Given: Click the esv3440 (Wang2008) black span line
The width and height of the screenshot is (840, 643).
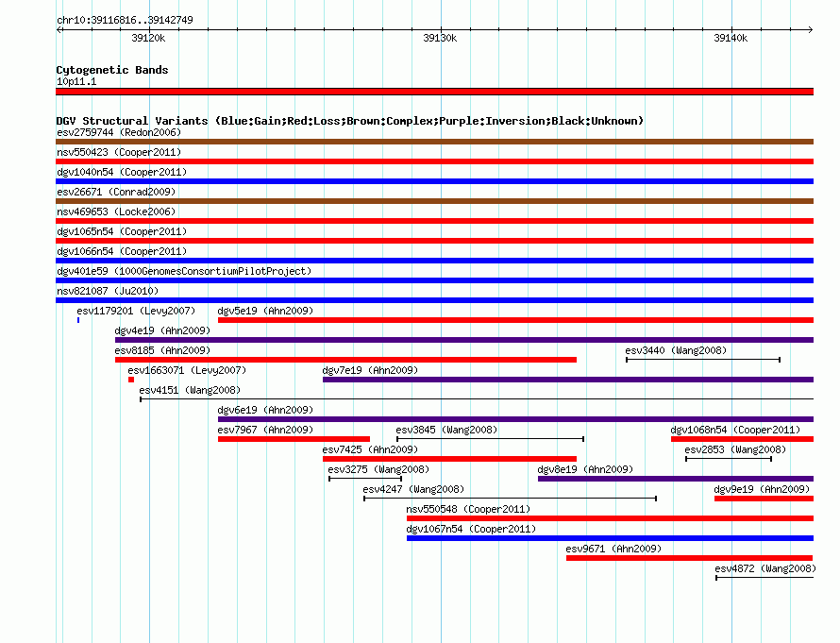Looking at the screenshot, I should pos(703,360).
